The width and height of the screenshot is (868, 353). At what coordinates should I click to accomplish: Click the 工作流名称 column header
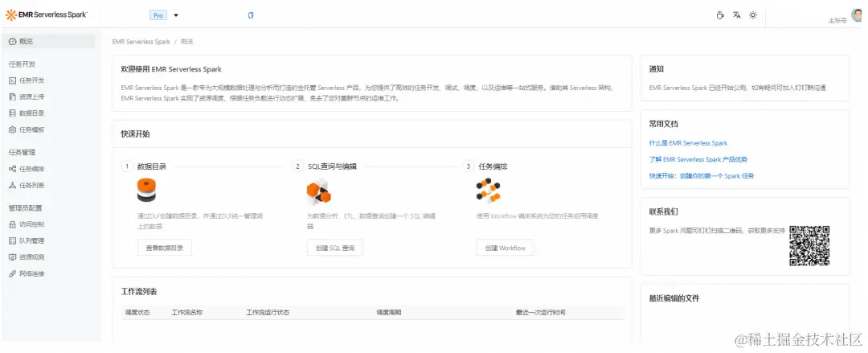[x=187, y=313]
